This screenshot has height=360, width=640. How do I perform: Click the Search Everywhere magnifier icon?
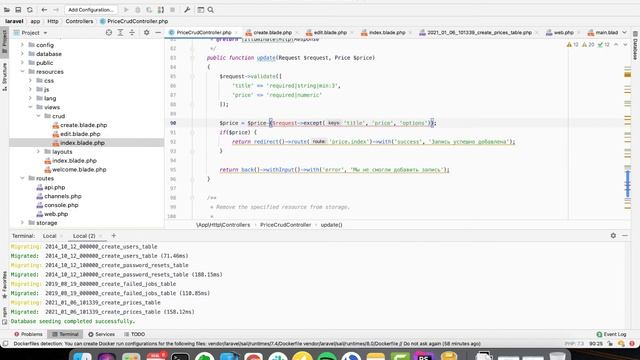211,10
